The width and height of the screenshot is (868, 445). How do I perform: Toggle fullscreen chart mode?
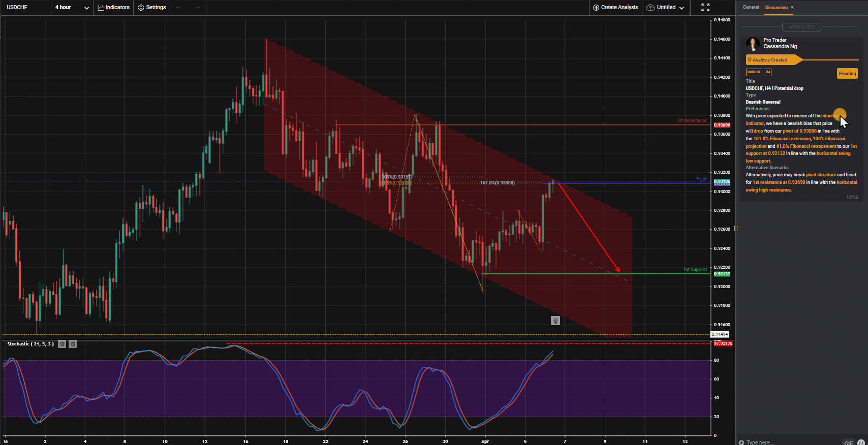[x=705, y=7]
